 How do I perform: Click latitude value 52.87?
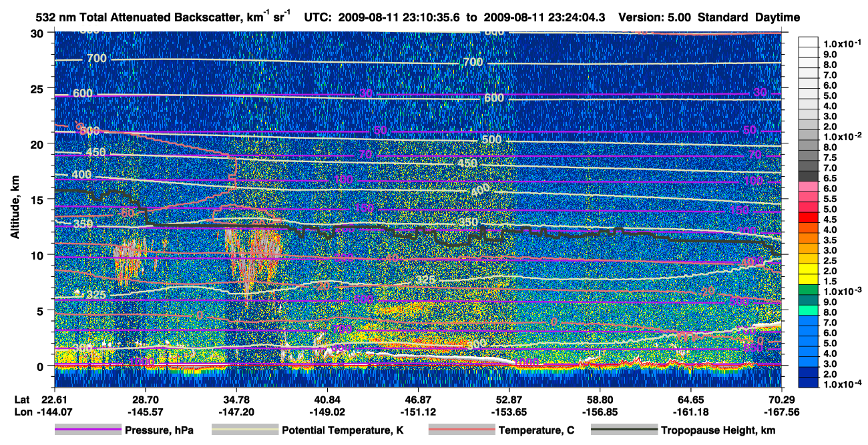point(509,399)
